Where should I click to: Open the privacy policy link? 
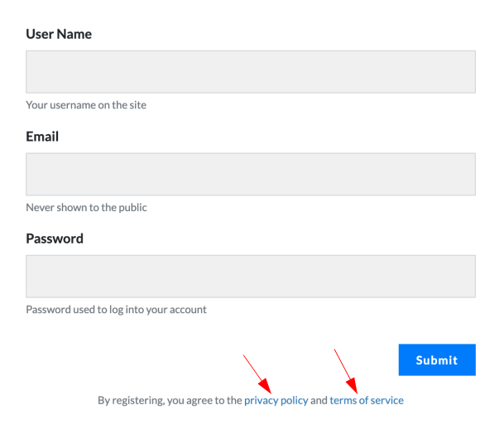(x=276, y=401)
